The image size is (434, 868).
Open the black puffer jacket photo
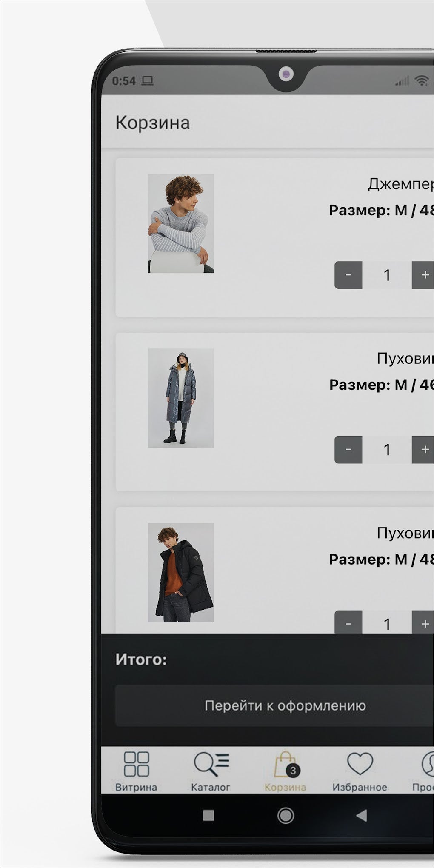pos(181,573)
